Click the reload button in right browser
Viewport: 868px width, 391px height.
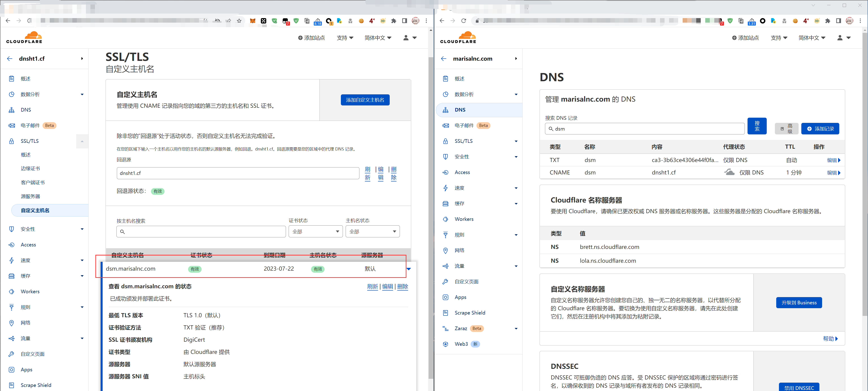[464, 21]
